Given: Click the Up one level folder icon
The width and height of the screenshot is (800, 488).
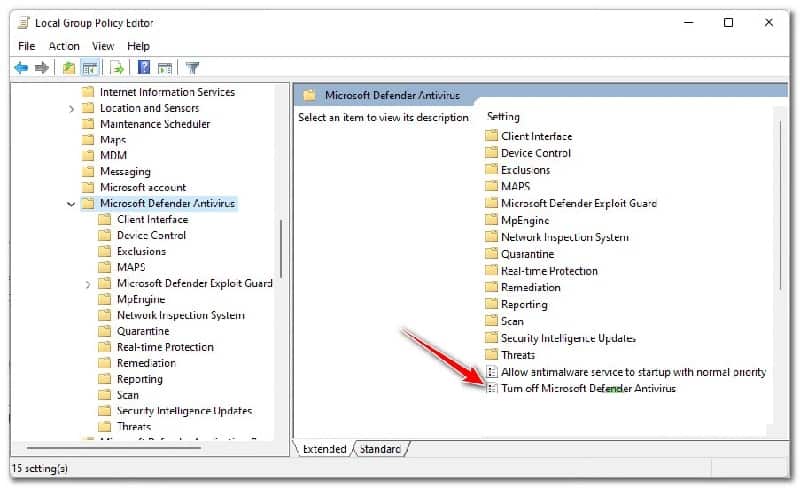Looking at the screenshot, I should click(x=69, y=67).
